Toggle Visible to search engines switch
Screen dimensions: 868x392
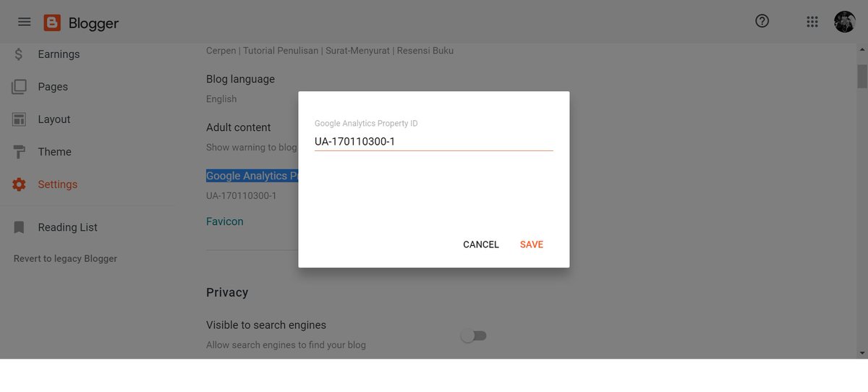[475, 336]
